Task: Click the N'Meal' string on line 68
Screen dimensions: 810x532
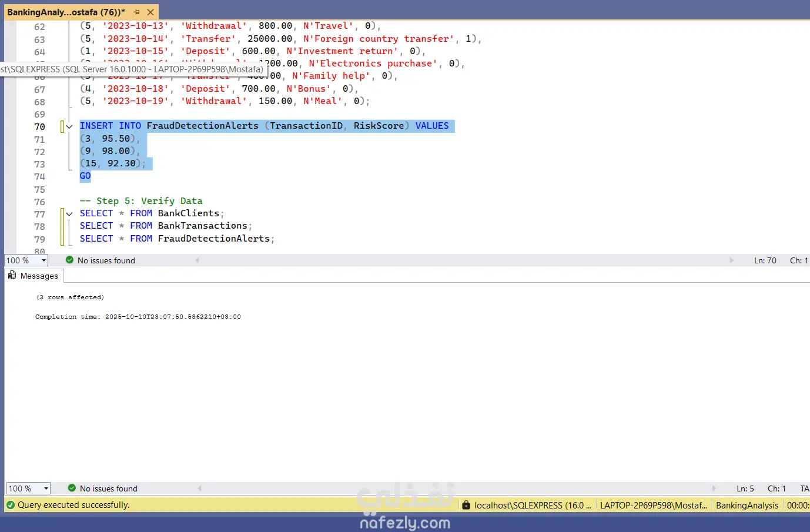Action: point(323,101)
